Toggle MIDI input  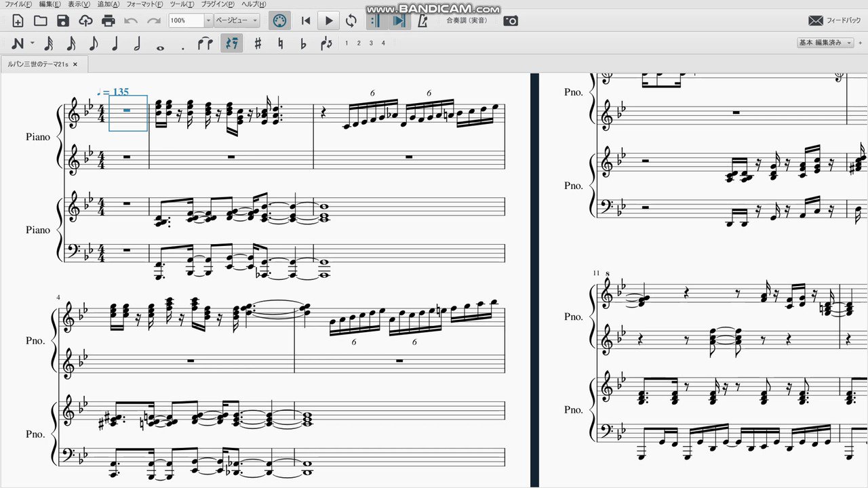[x=279, y=20]
